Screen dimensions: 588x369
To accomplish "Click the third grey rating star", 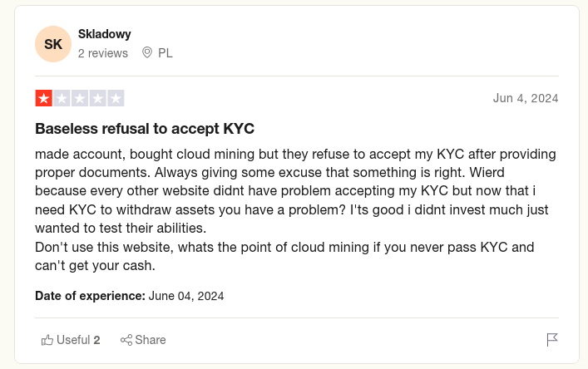I will point(80,98).
